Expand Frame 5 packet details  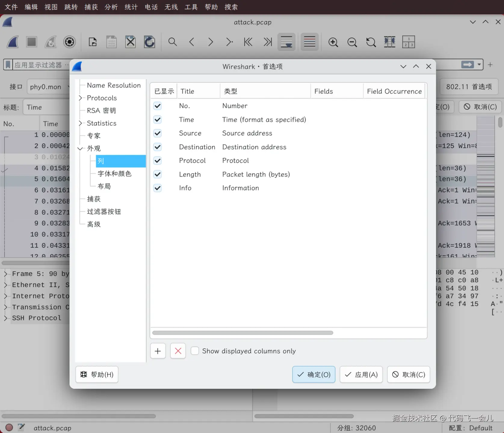coord(6,274)
